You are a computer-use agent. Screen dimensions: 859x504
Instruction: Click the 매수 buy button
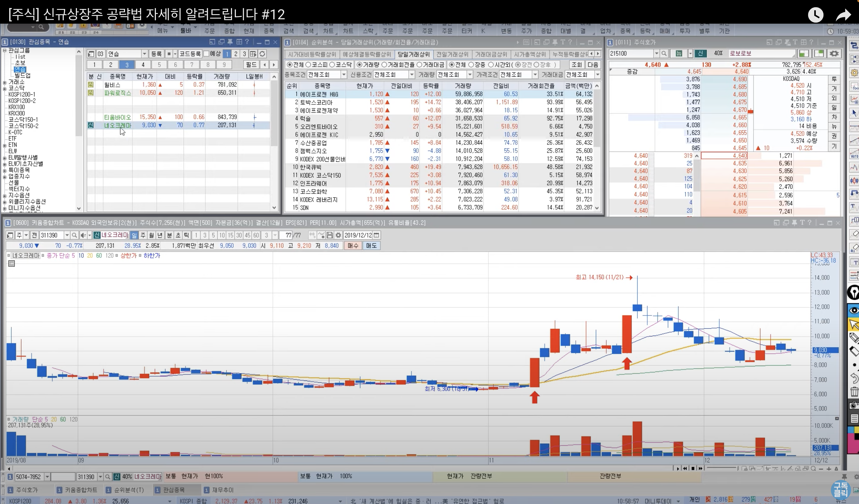tap(353, 246)
